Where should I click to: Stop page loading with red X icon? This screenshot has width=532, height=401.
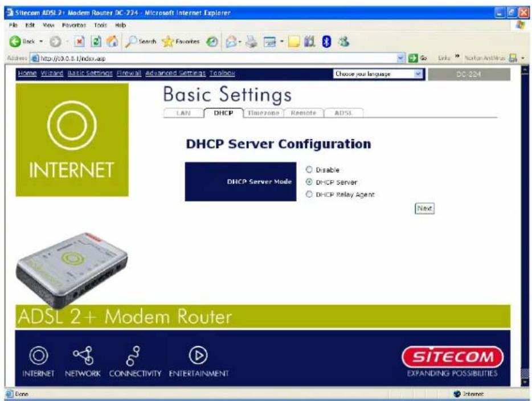(x=79, y=42)
